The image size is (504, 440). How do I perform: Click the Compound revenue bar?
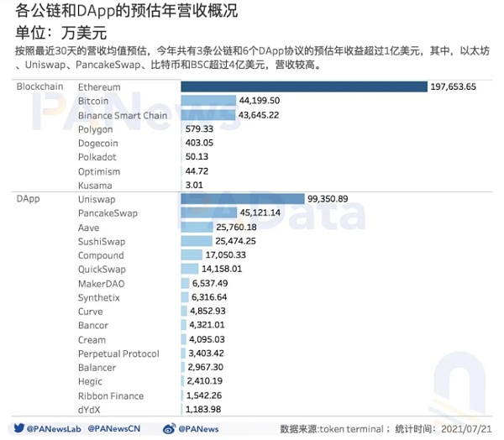coord(192,255)
